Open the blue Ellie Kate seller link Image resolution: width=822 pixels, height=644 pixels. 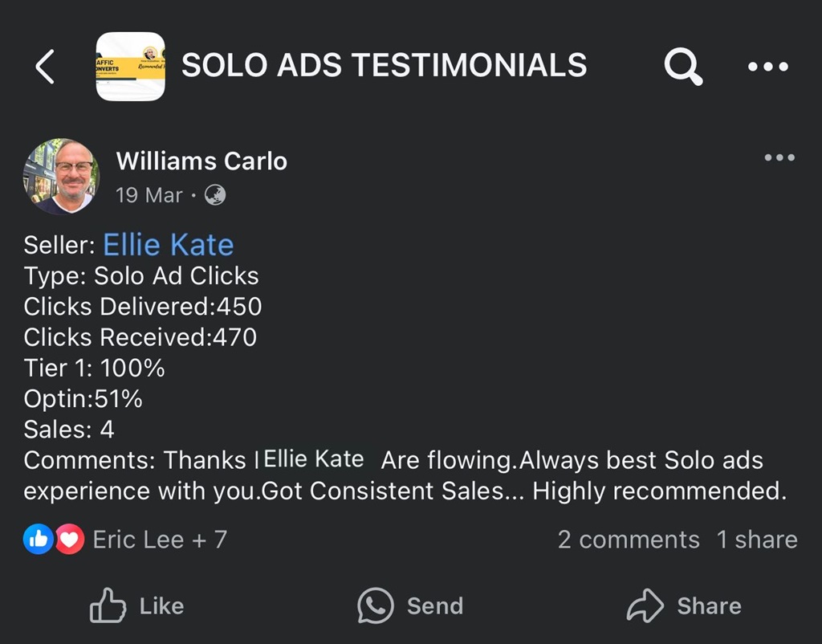(169, 245)
